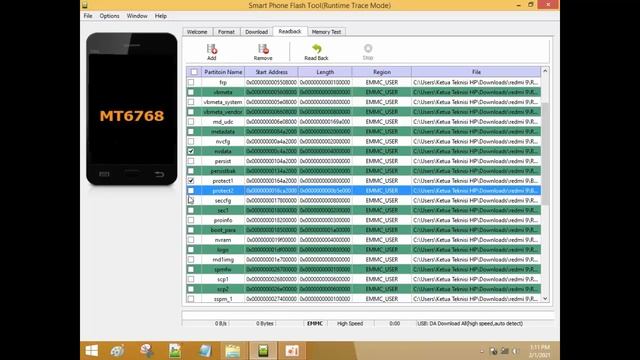Click the 0 Bytes status field

pyautogui.click(x=264, y=323)
